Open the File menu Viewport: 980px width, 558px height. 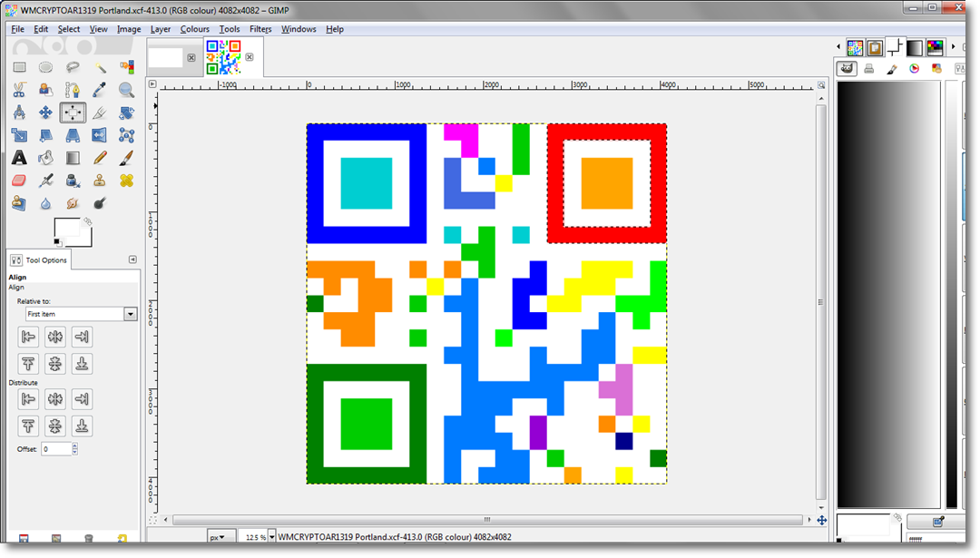[17, 29]
